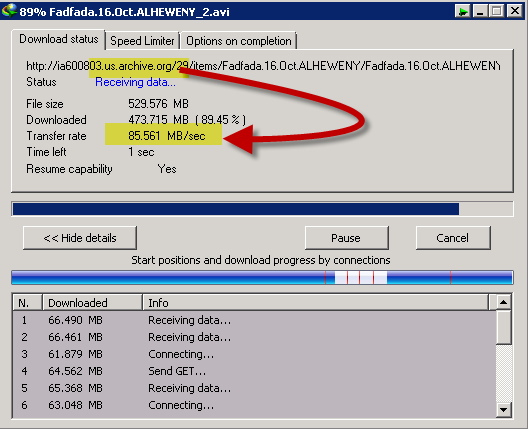Click the connections segment progress bar
This screenshot has height=429, width=528.
(x=262, y=277)
